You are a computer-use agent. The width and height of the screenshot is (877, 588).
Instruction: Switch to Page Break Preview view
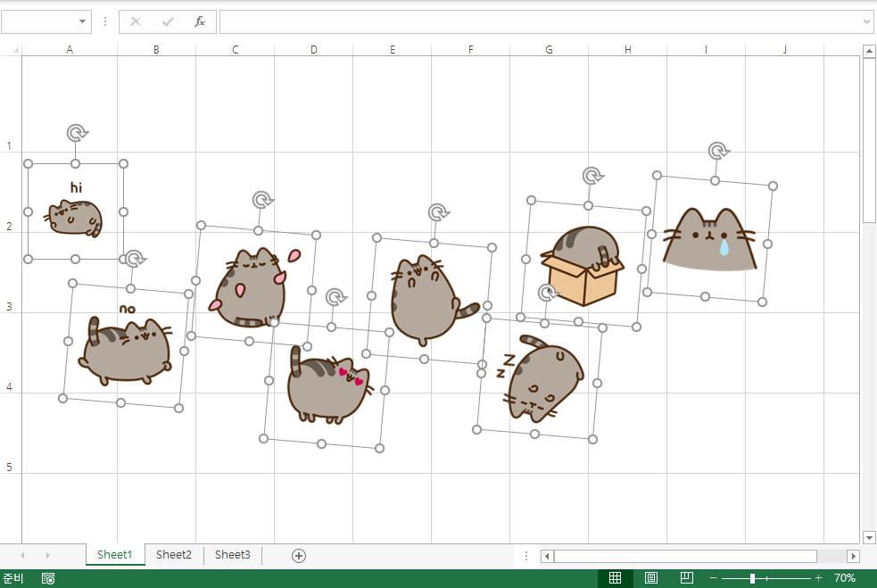pos(687,578)
